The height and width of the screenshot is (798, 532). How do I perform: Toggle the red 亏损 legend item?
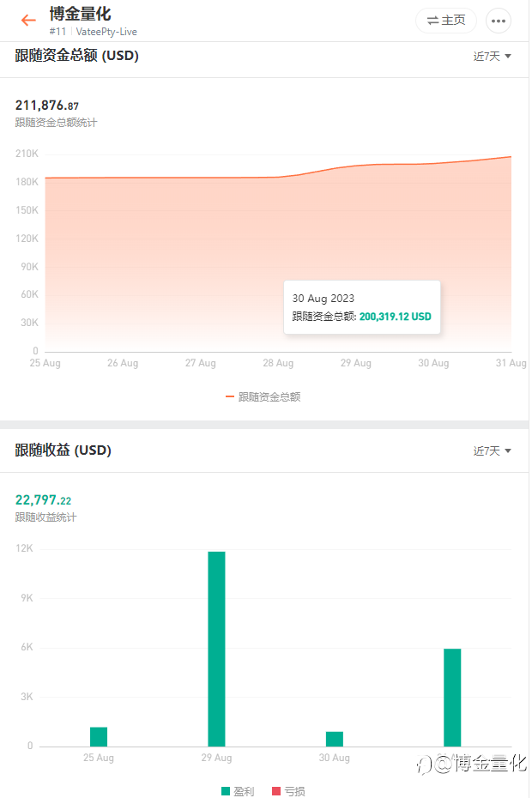[x=288, y=791]
